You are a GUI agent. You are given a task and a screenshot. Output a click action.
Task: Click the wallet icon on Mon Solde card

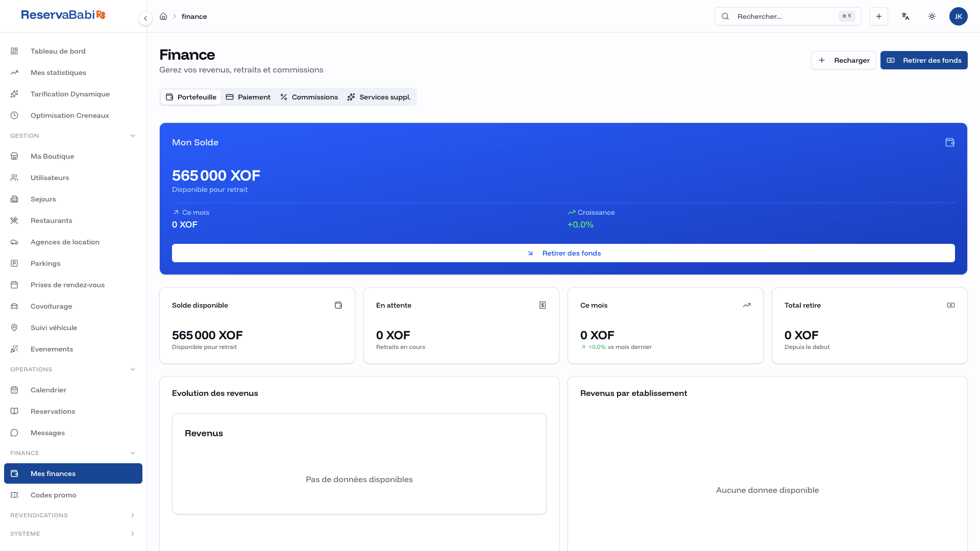pos(950,142)
